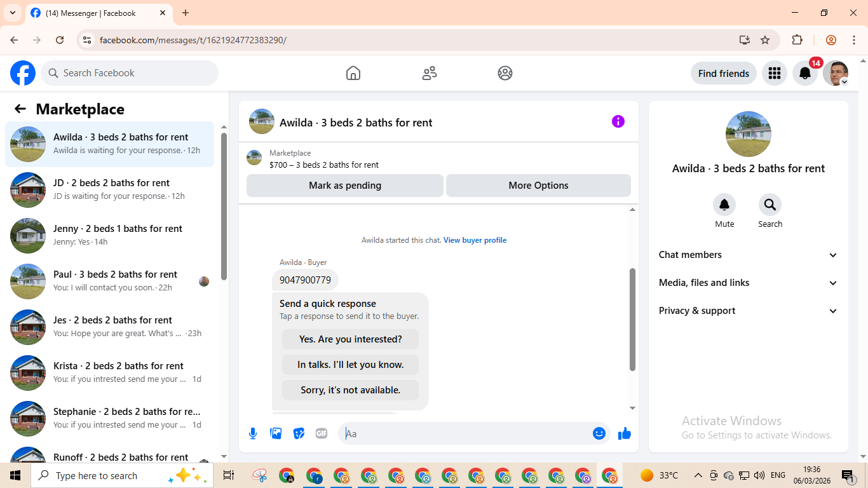Open the tab search dropdown arrow
The image size is (868, 488).
click(x=12, y=13)
